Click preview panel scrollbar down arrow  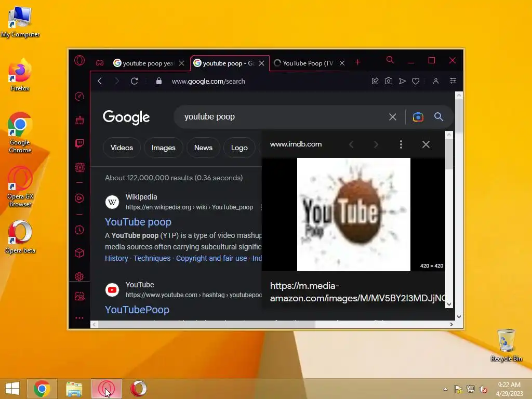pyautogui.click(x=449, y=304)
